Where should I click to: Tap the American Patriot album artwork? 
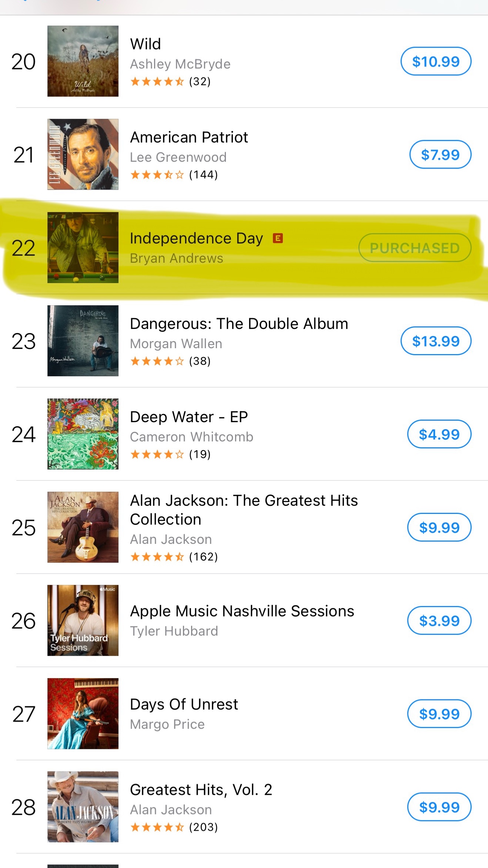(83, 154)
